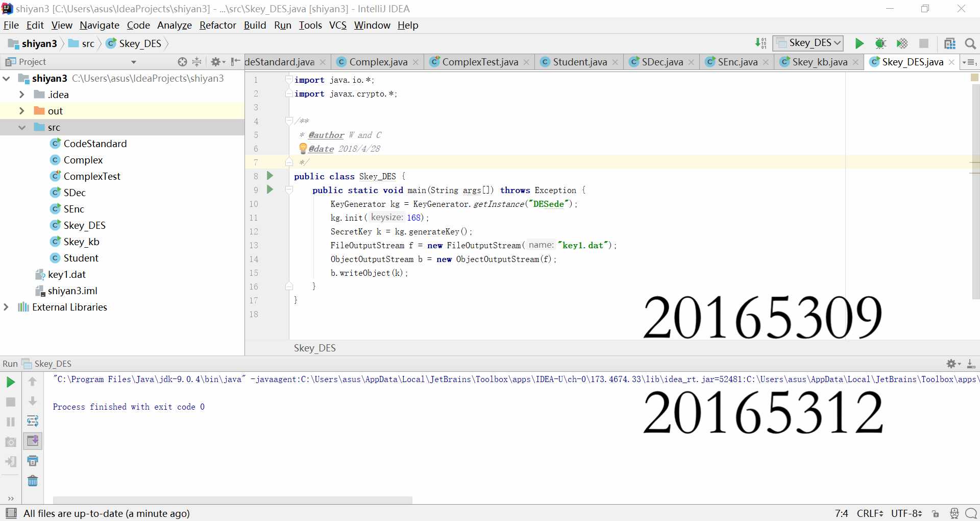Click the cursor position 7:4 indicator
The height and width of the screenshot is (521, 980).
click(x=841, y=513)
